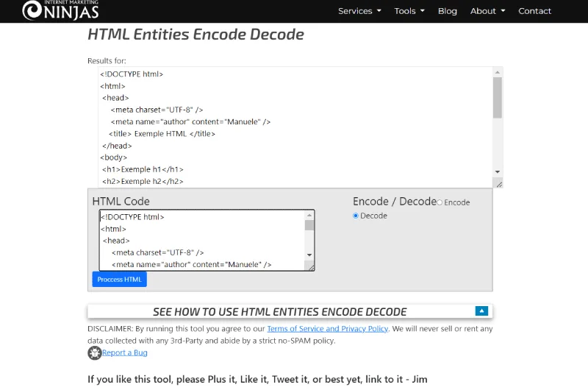Open Terms of Service and Privacy Policy
Screen dimensions: 588x390
pos(327,329)
